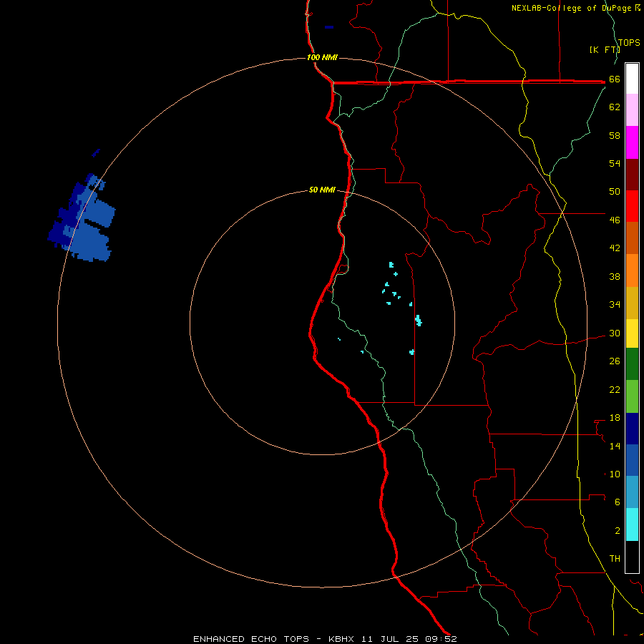The width and height of the screenshot is (644, 644).
Task: Click the yellow legend swatch
Action: [632, 333]
